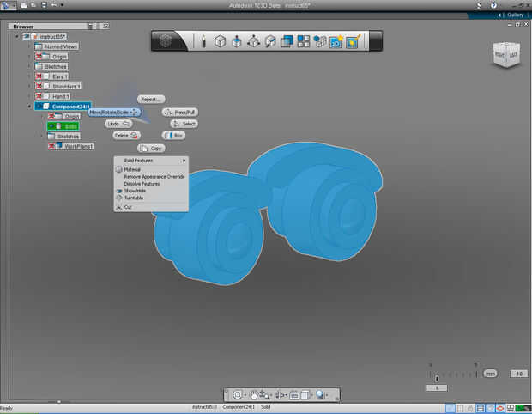Viewport: 532px width, 414px height.
Task: Click Undo in the marking menu
Action: coord(118,124)
